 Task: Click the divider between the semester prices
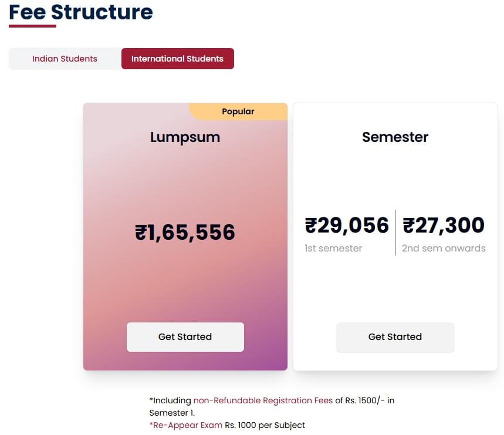click(x=395, y=232)
